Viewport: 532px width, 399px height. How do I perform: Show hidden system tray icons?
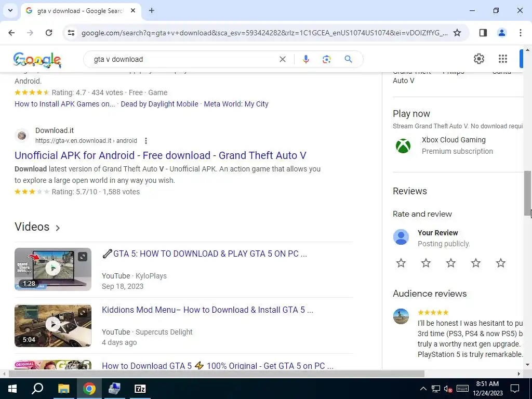(x=423, y=389)
